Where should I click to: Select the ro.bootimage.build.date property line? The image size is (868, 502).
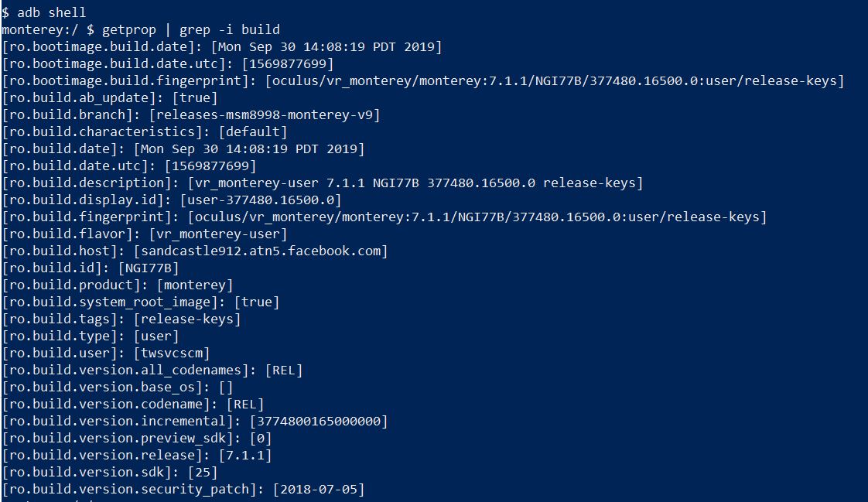click(x=221, y=46)
